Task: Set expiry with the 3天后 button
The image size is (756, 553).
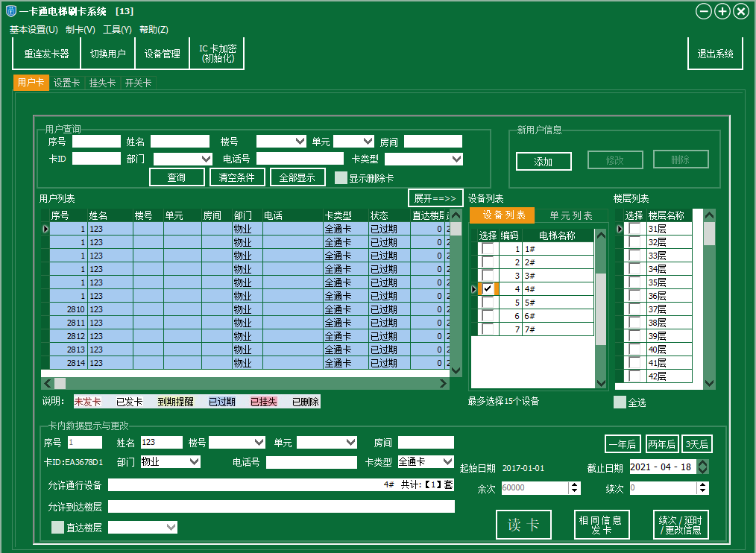Action: tap(696, 444)
